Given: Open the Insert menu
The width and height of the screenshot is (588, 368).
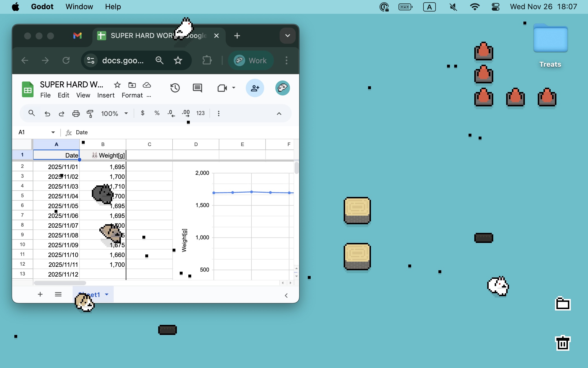Looking at the screenshot, I should click(106, 95).
